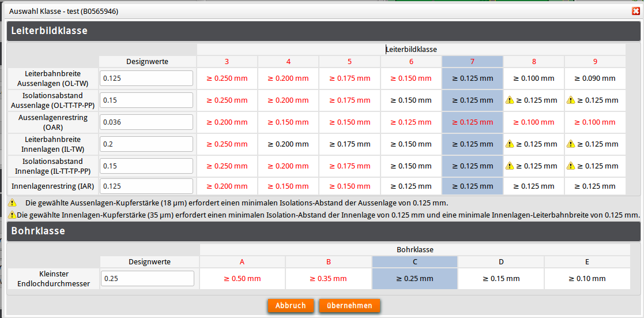The height and width of the screenshot is (318, 644).
Task: Click the Leiterbildklasse section header bar
Action: (323, 31)
